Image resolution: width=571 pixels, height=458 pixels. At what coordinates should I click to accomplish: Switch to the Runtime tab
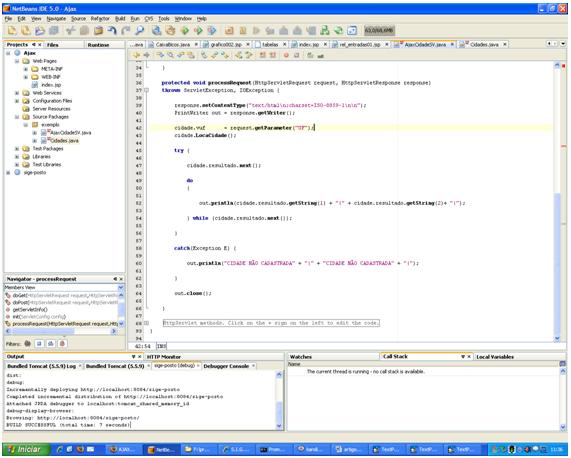[98, 45]
